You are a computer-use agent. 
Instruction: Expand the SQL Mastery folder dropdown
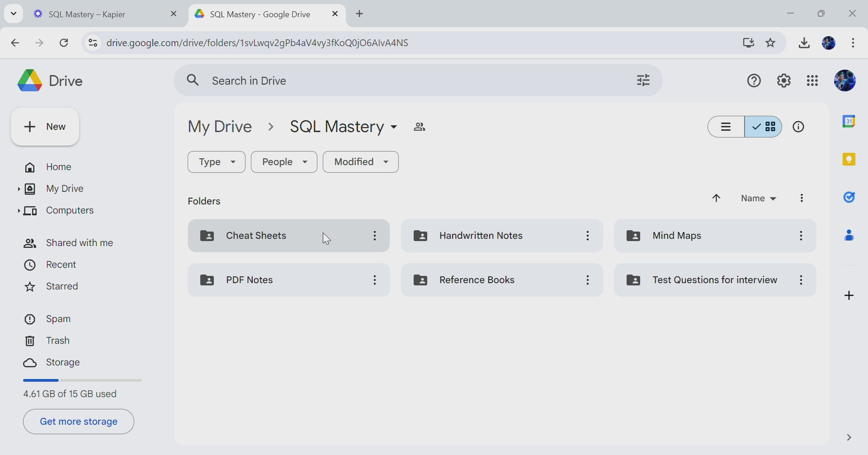pyautogui.click(x=394, y=128)
